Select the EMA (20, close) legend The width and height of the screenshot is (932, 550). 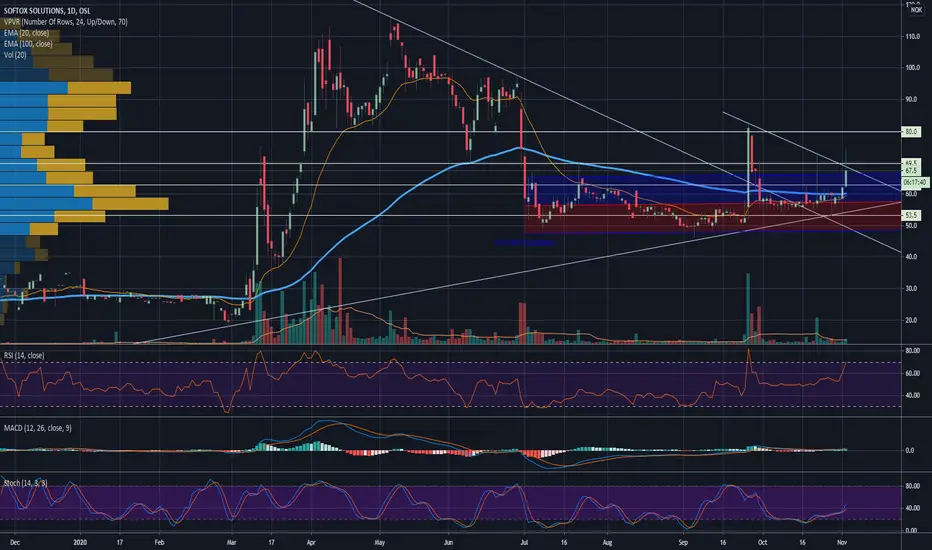point(26,33)
